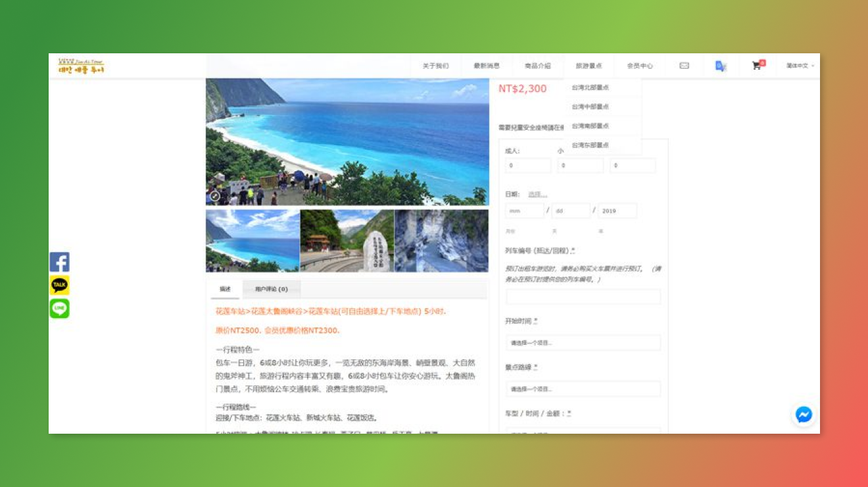Screen dimensions: 868x487
Task: Click the 选择... date picker link
Action: click(537, 194)
